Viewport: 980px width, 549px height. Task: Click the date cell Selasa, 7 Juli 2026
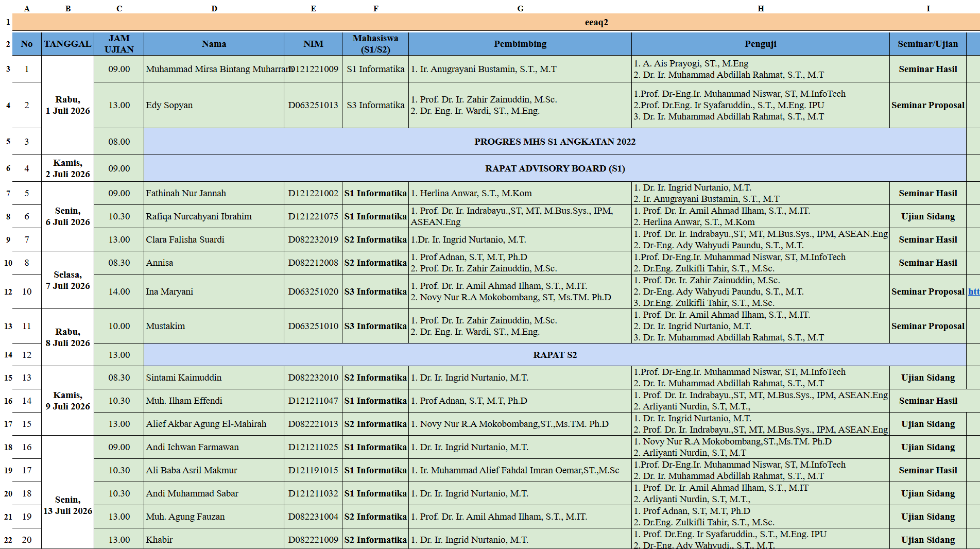pos(68,280)
